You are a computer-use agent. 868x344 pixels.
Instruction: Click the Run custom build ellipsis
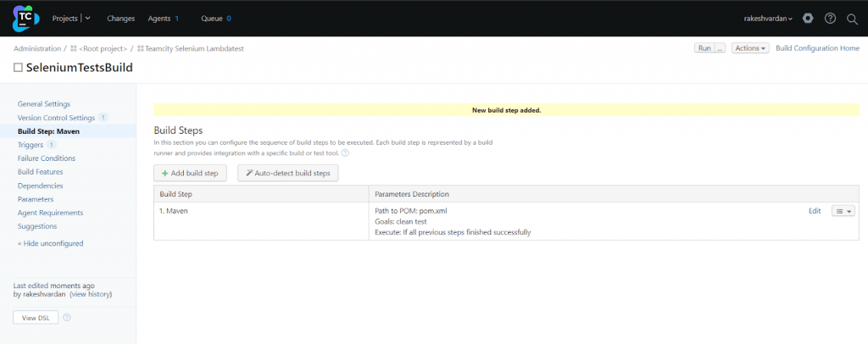click(x=721, y=48)
